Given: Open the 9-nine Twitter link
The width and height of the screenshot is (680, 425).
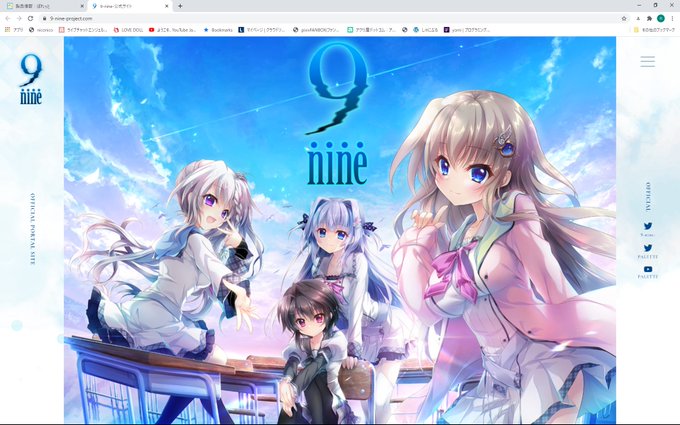Looking at the screenshot, I should coord(647,229).
